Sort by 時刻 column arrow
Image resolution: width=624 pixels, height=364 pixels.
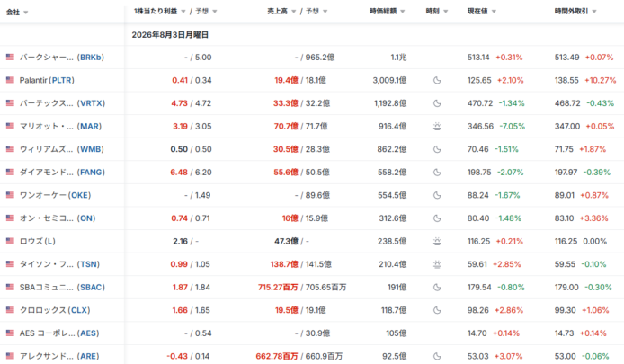coord(445,11)
